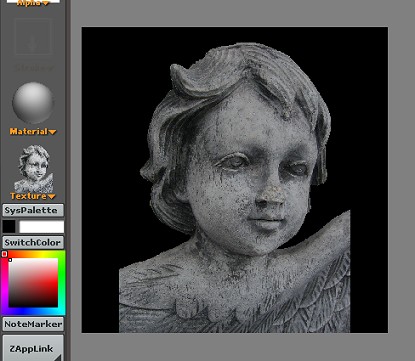Select the white main color swatch

pyautogui.click(x=42, y=226)
